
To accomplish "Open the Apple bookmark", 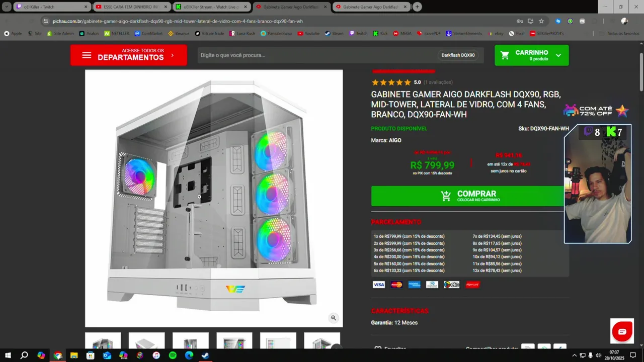I will [13, 33].
